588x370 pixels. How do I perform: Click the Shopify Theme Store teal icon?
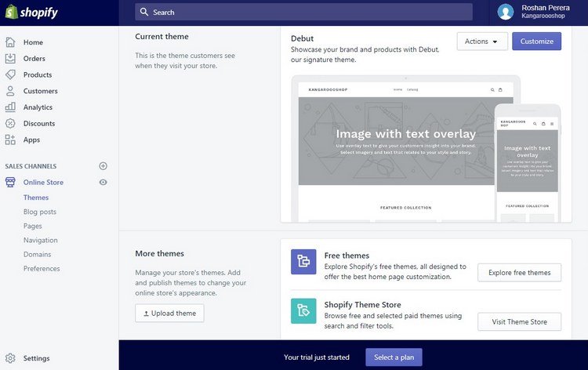pyautogui.click(x=303, y=310)
